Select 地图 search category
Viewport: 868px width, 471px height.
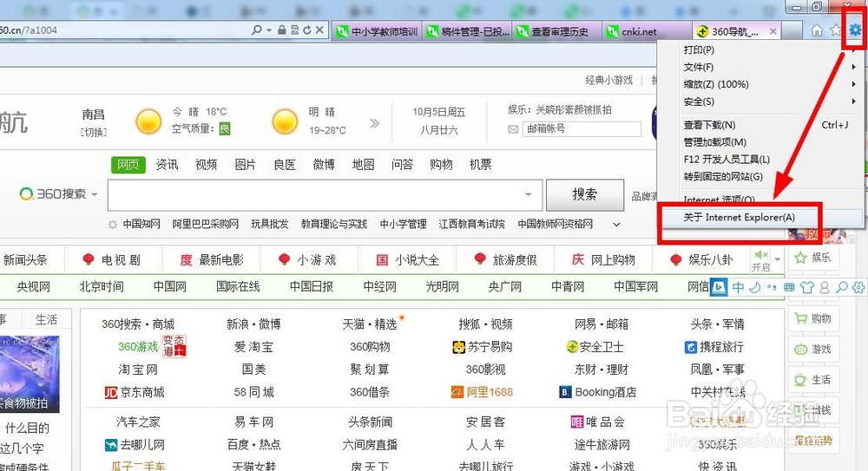pyautogui.click(x=363, y=165)
